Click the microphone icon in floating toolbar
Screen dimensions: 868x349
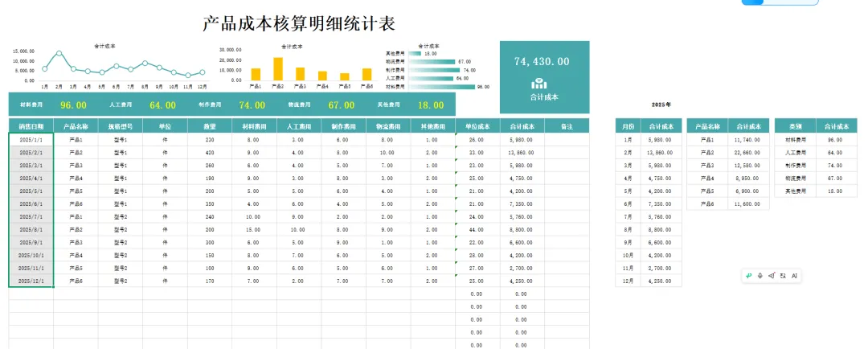click(760, 275)
